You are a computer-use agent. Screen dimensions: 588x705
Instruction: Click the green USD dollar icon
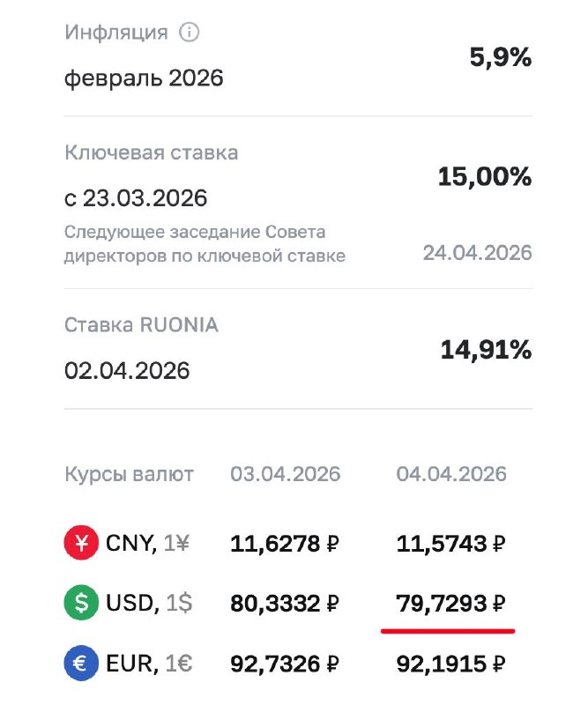81,604
